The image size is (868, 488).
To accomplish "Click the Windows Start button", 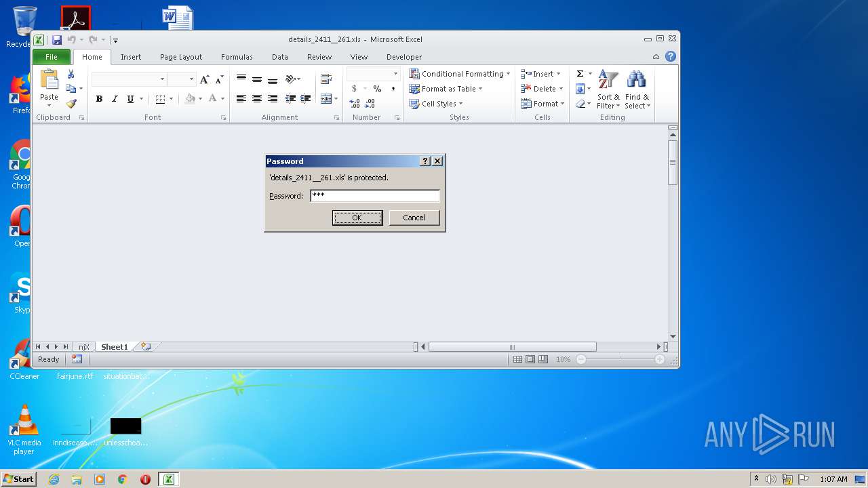I will [x=19, y=479].
